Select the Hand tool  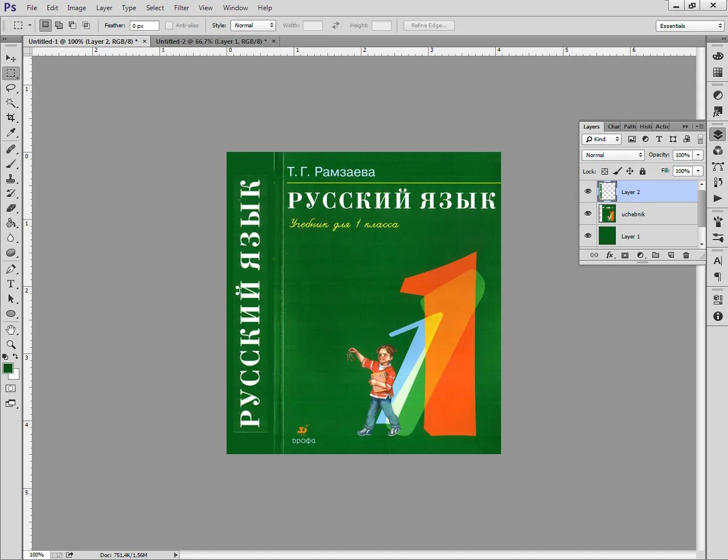pyautogui.click(x=11, y=330)
